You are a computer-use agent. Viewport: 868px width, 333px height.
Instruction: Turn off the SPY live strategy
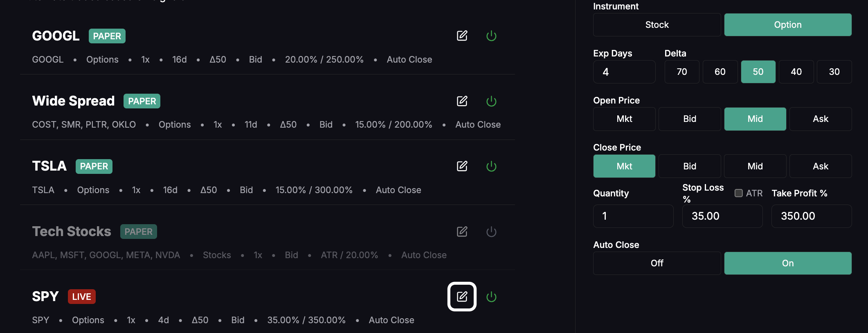(x=491, y=297)
